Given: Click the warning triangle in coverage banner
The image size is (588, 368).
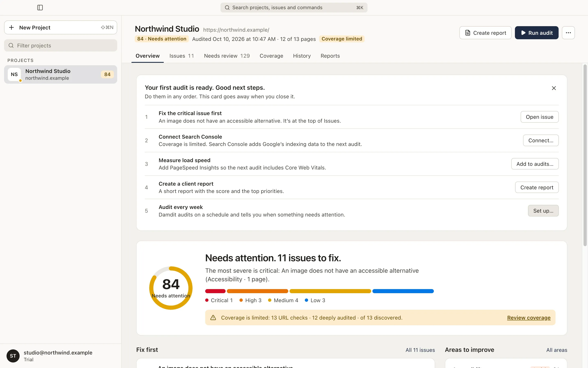Looking at the screenshot, I should click(213, 318).
